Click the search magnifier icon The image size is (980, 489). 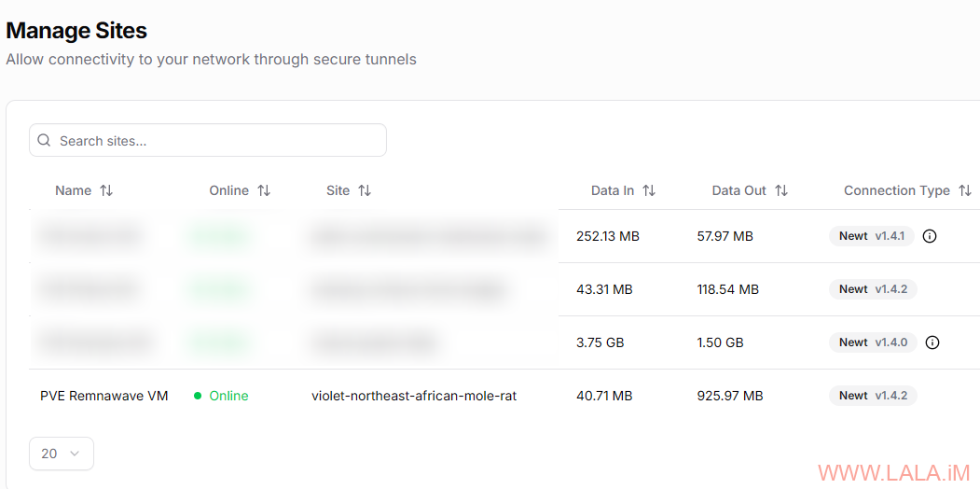(x=44, y=140)
